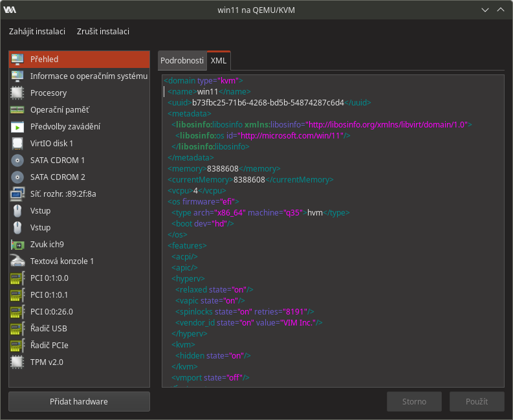The image size is (513, 420).
Task: Click the <acpi/> line
Action: click(184, 257)
